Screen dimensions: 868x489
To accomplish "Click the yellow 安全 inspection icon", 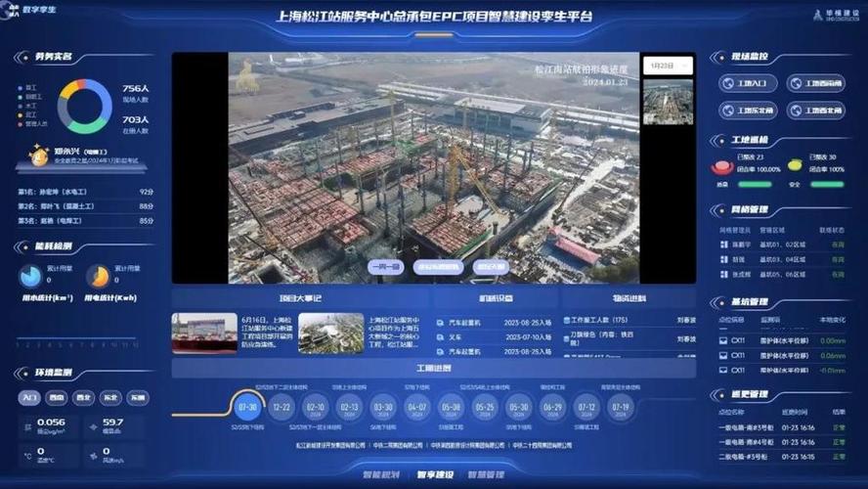I will [x=794, y=165].
